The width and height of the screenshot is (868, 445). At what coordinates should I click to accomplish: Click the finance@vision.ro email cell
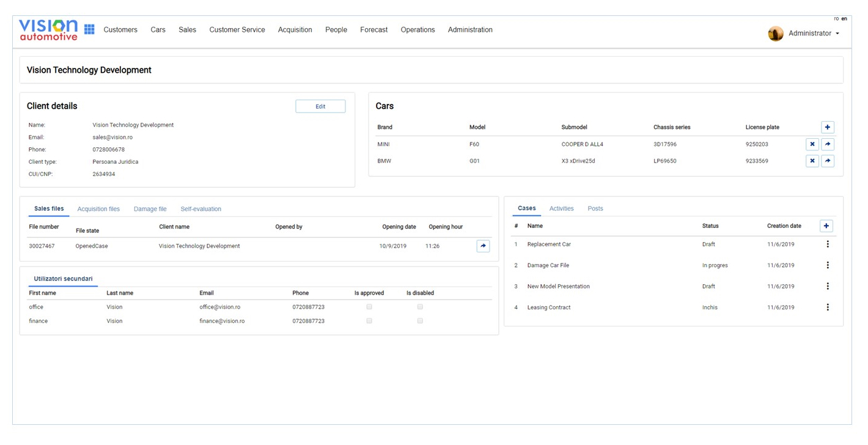[222, 321]
